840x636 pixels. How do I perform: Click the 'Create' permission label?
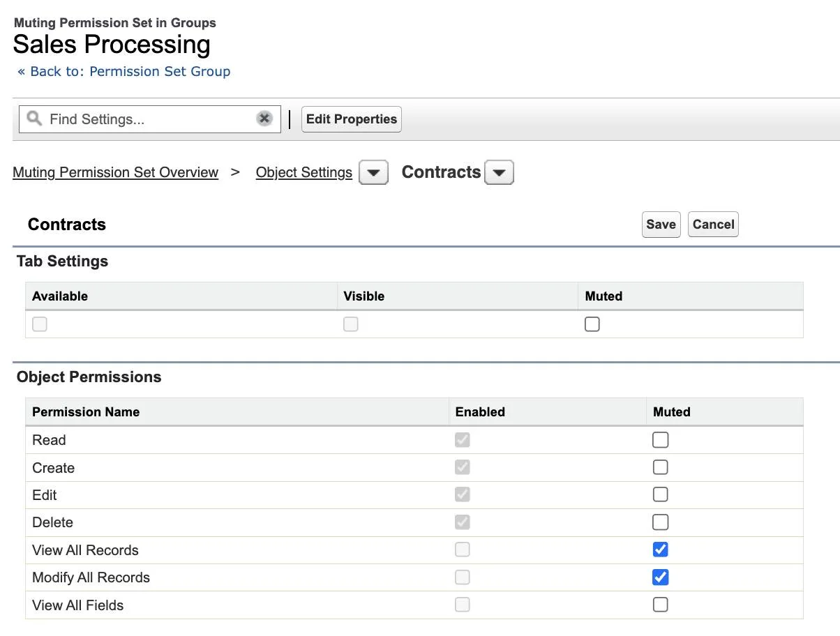(x=53, y=468)
